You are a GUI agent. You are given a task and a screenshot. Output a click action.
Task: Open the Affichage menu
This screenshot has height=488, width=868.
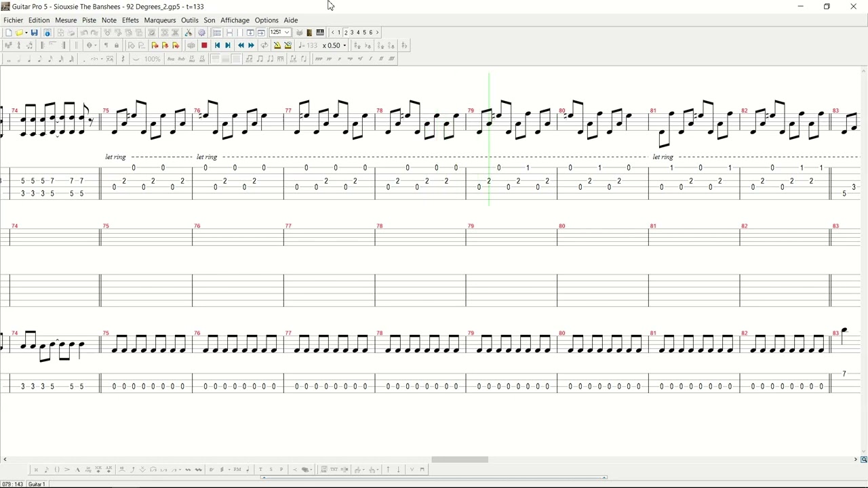click(235, 20)
